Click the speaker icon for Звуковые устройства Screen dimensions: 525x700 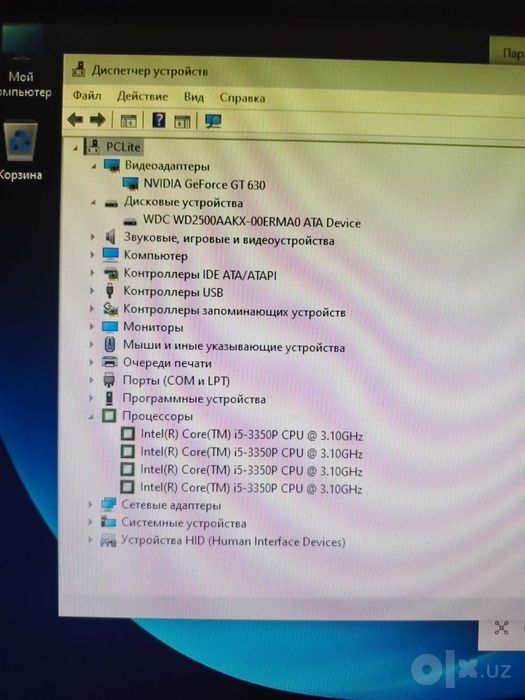(x=110, y=237)
